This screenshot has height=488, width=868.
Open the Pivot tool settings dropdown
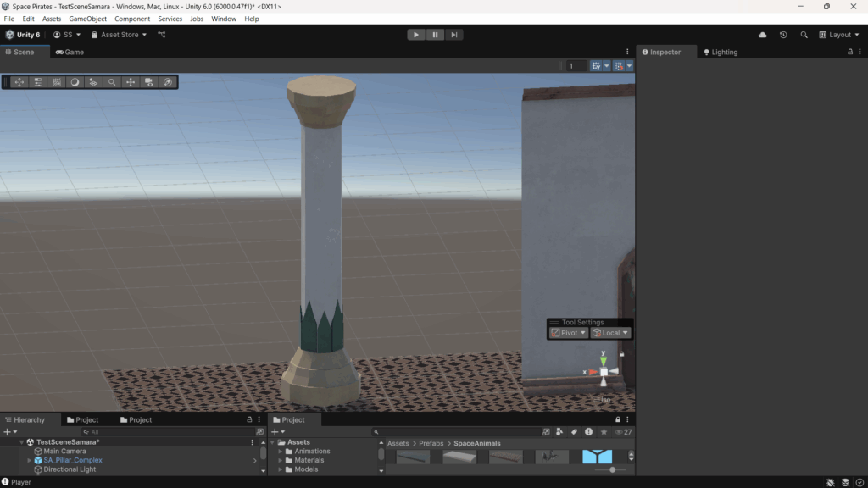[568, 333]
